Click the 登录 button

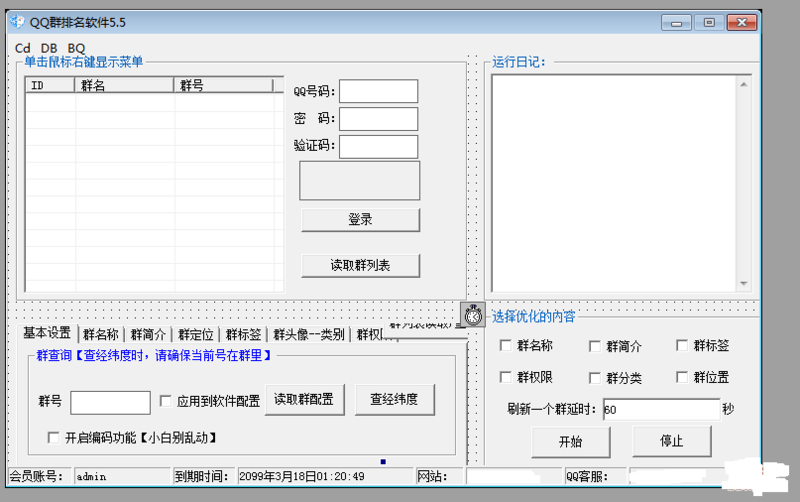(x=360, y=220)
